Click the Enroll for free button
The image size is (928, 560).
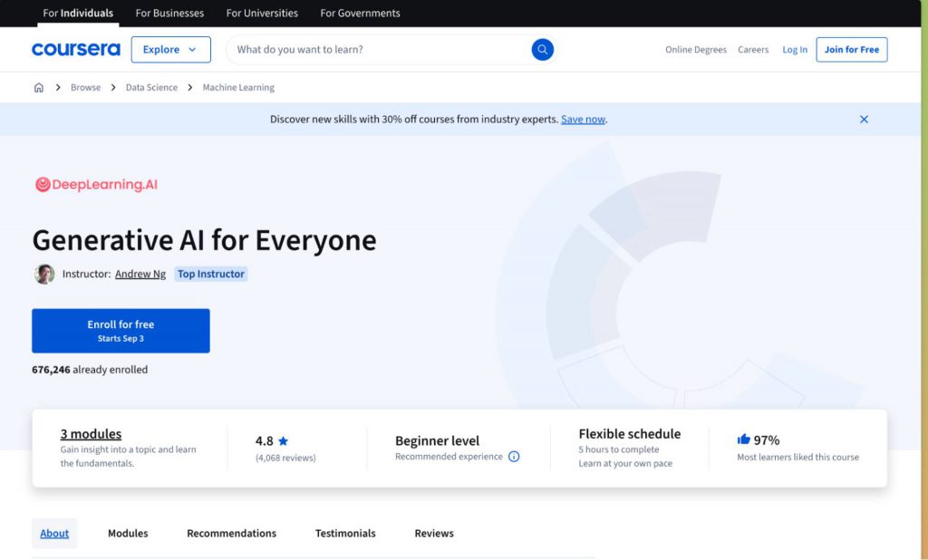(x=121, y=331)
